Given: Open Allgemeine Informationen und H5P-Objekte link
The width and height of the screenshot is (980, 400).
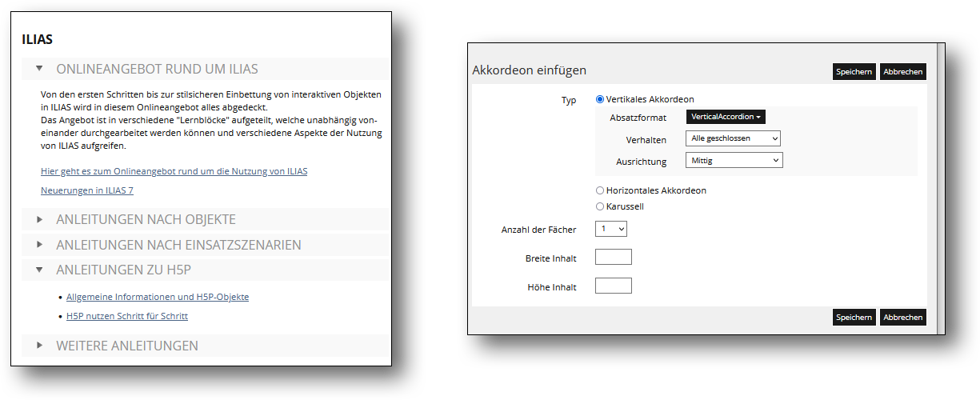Looking at the screenshot, I should click(x=158, y=297).
